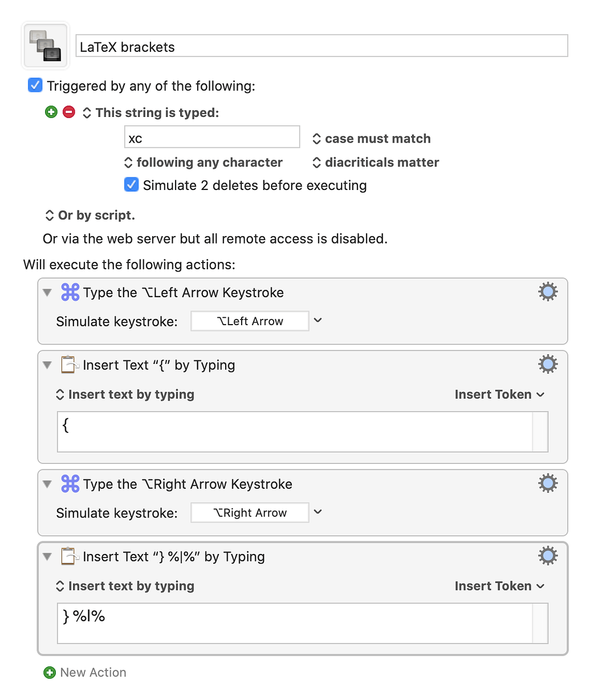Open gear menu for Right Arrow keystroke action
The height and width of the screenshot is (700, 590).
coord(547,483)
